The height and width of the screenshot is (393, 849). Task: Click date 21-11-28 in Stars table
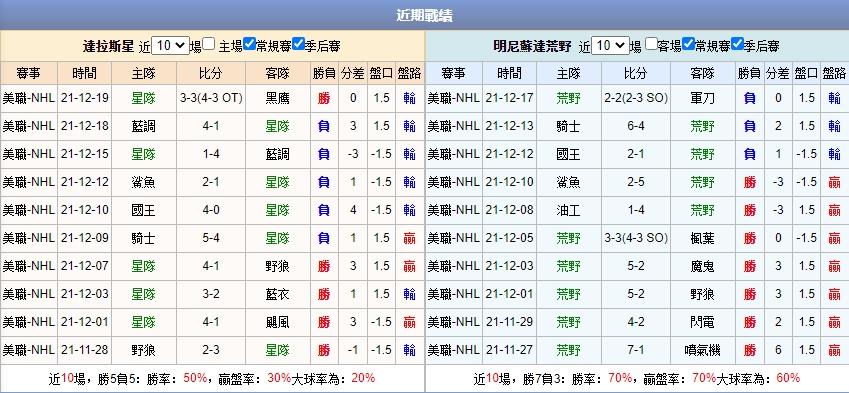[x=85, y=350]
